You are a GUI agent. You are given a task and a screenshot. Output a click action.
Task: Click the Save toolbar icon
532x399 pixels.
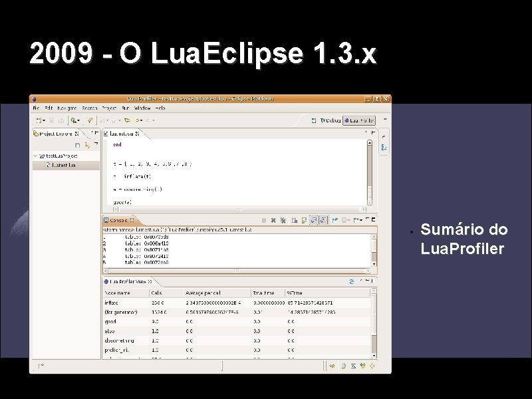coord(52,120)
